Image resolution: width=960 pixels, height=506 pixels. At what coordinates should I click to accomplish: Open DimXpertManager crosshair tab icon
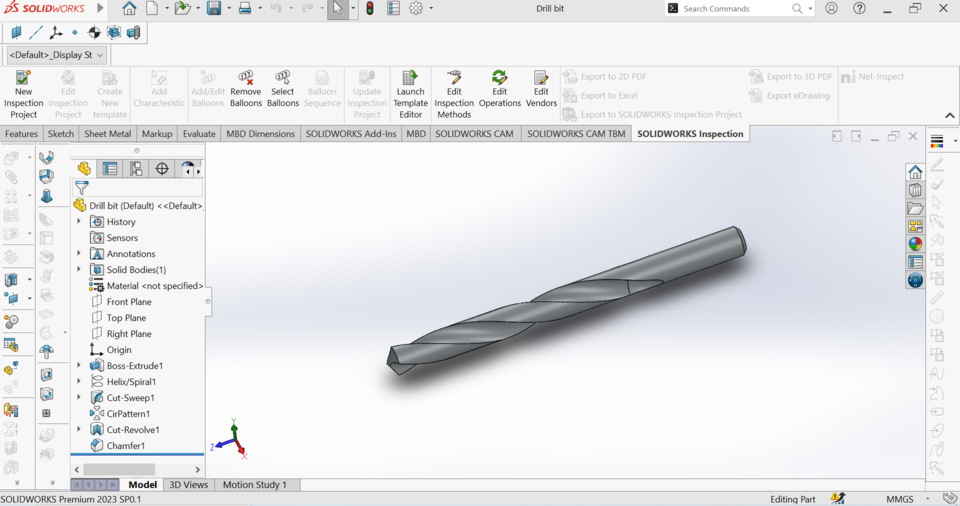click(162, 168)
